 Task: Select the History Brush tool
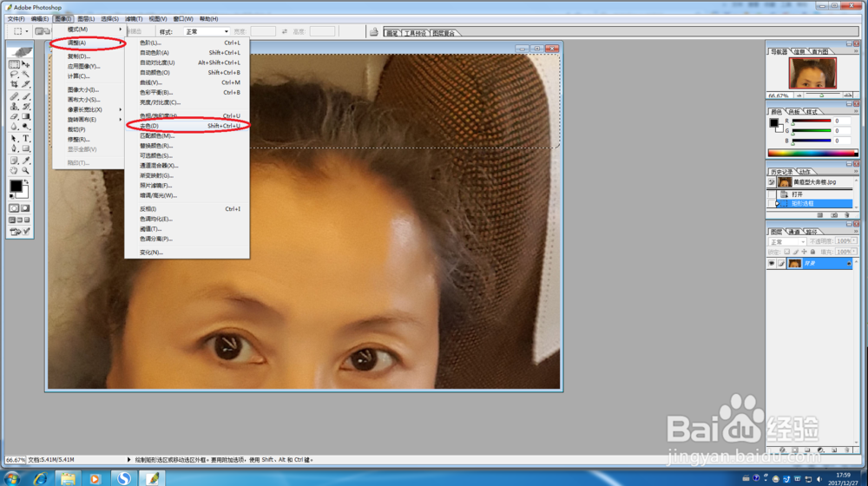click(25, 106)
